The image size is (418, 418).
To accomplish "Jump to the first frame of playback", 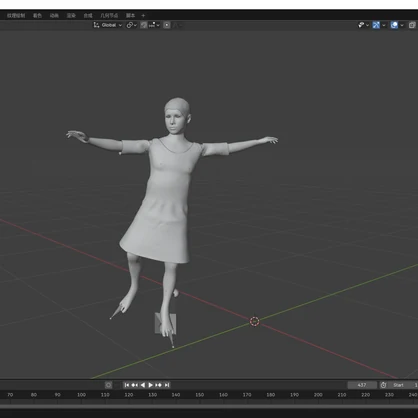I will point(127,385).
